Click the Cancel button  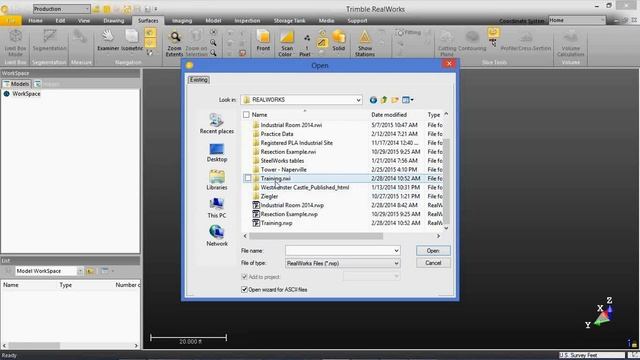433,263
